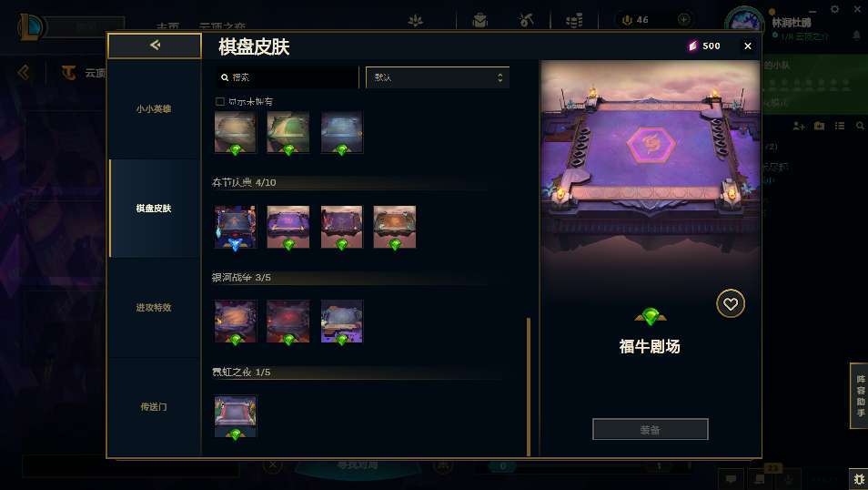Screen dimensions: 868x490
Task: Click the skin list vertical scrollbar
Action: point(529,386)
